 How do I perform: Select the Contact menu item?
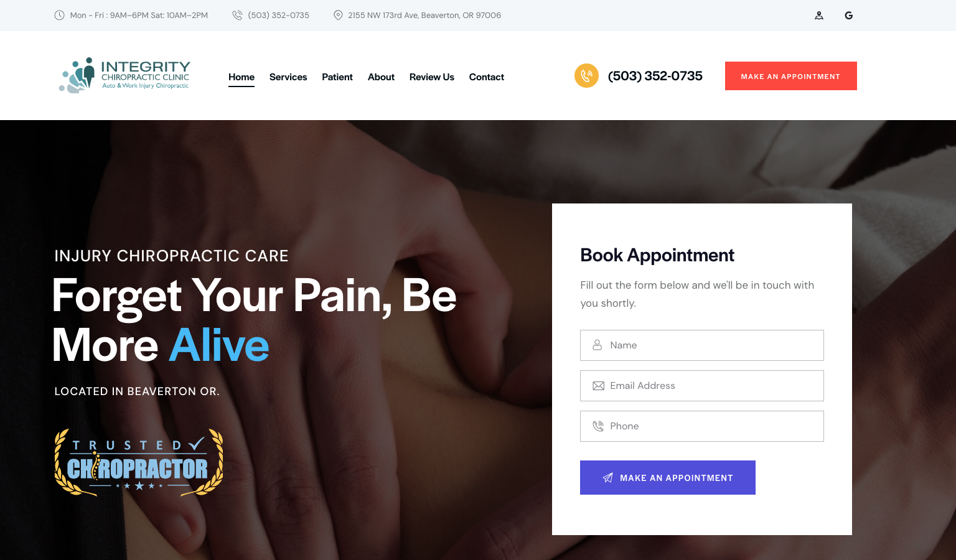coord(487,77)
